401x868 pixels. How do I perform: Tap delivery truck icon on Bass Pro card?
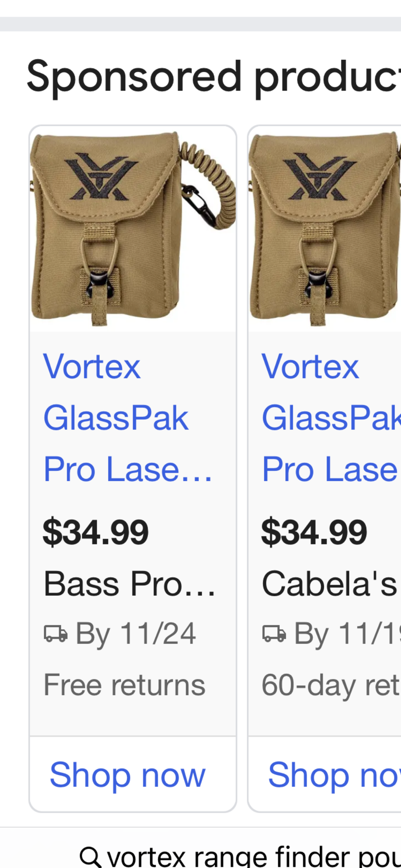point(56,633)
